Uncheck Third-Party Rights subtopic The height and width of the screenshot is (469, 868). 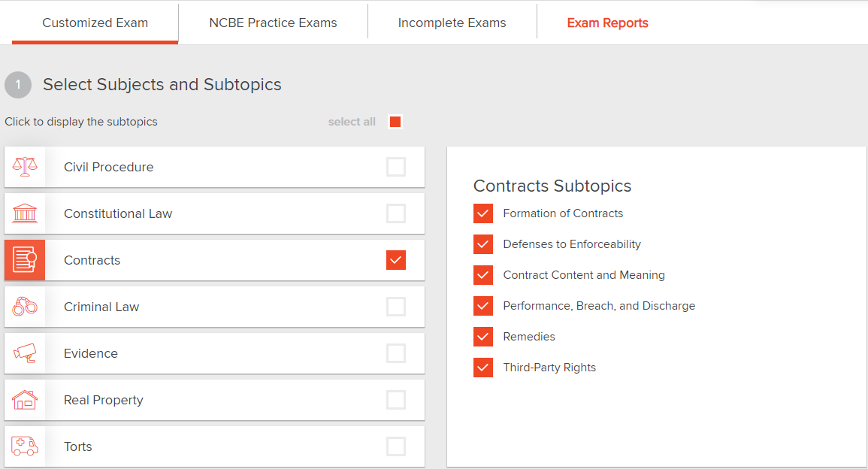click(x=483, y=368)
